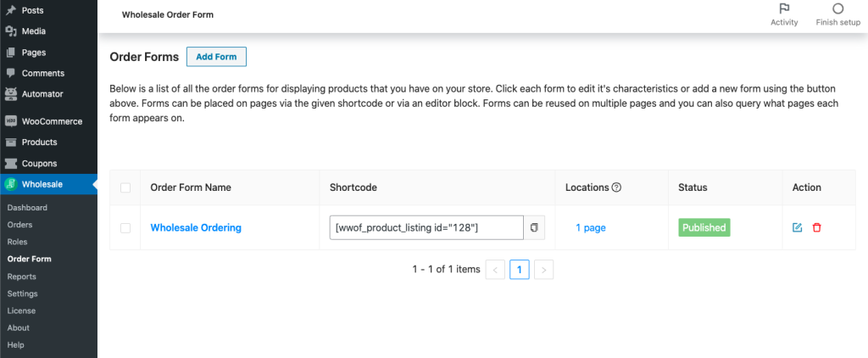Go to next page arrow in pagination
This screenshot has height=358, width=868.
[544, 270]
